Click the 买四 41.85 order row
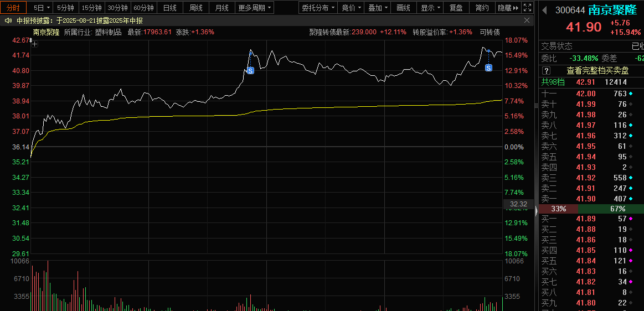This screenshot has width=644, height=311. point(591,250)
